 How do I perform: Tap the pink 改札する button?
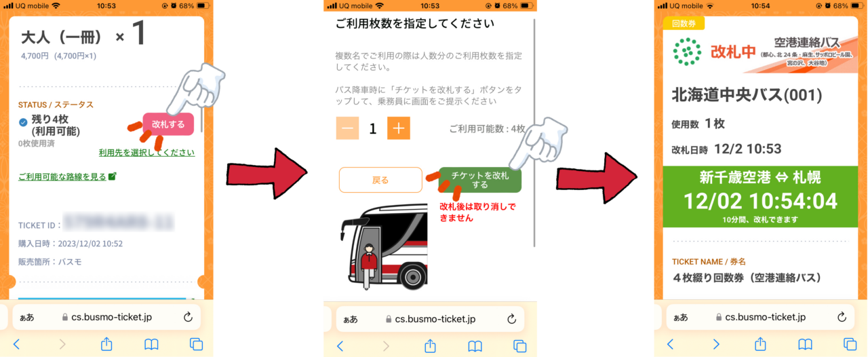(168, 124)
